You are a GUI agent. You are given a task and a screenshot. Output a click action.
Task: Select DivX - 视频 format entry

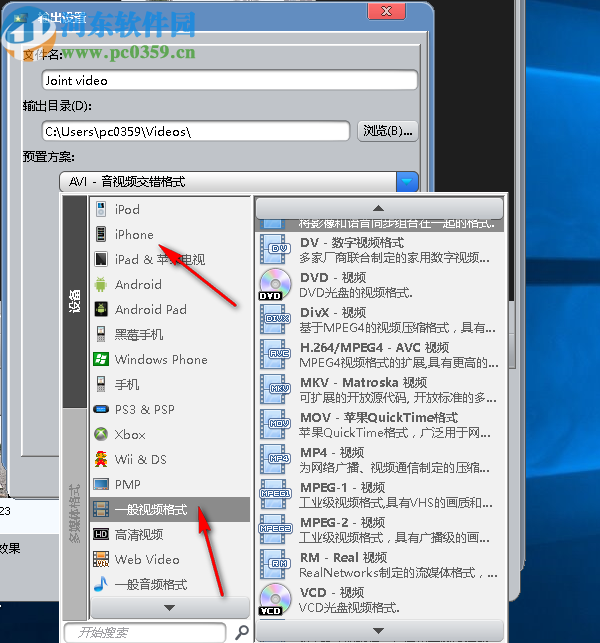point(379,319)
